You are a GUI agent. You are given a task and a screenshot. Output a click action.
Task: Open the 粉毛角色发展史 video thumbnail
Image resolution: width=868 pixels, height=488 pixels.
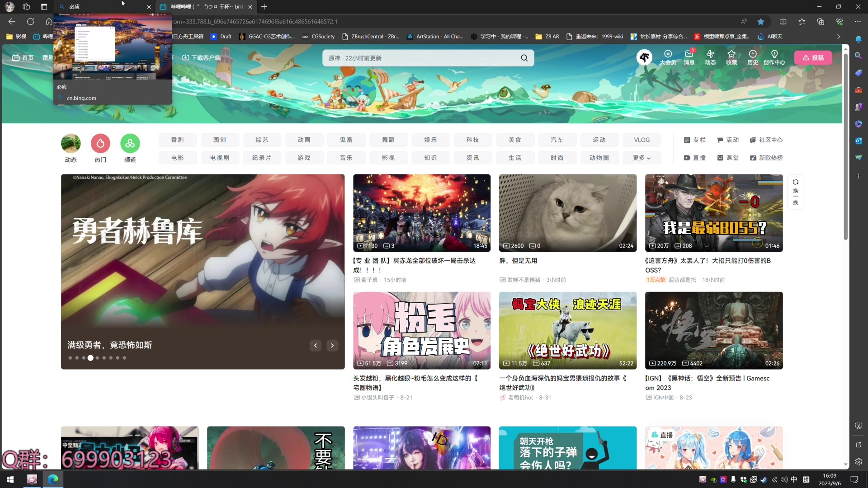(x=422, y=330)
